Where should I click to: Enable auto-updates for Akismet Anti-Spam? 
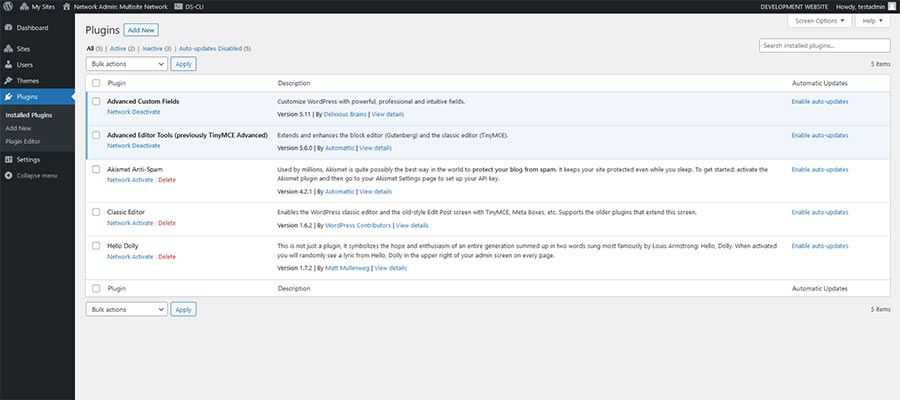click(820, 170)
